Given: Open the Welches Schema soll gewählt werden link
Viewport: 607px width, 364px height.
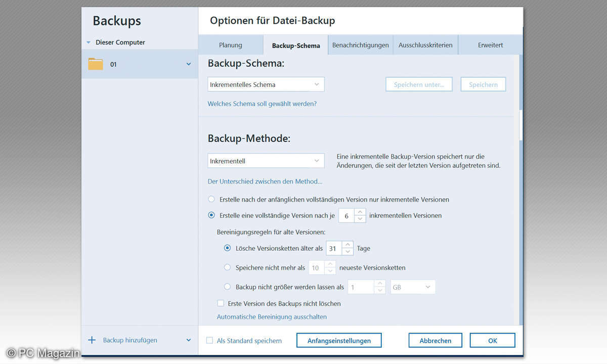Looking at the screenshot, I should (262, 104).
